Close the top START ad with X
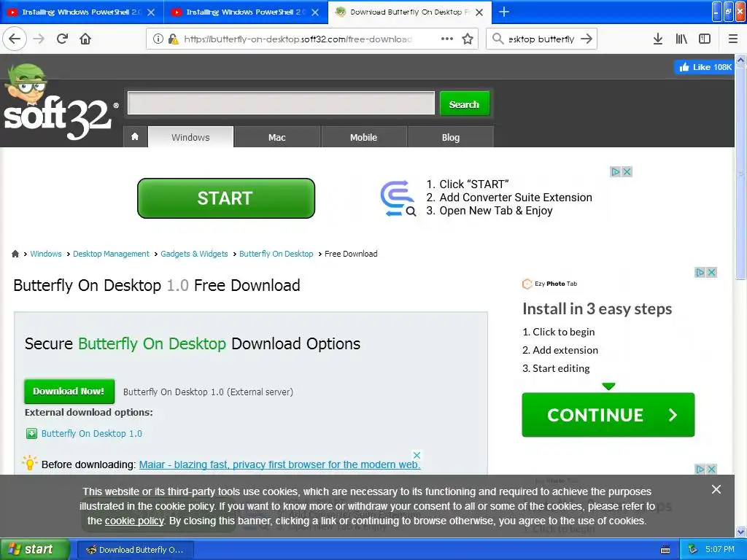Screen dimensions: 747x560 627,171
